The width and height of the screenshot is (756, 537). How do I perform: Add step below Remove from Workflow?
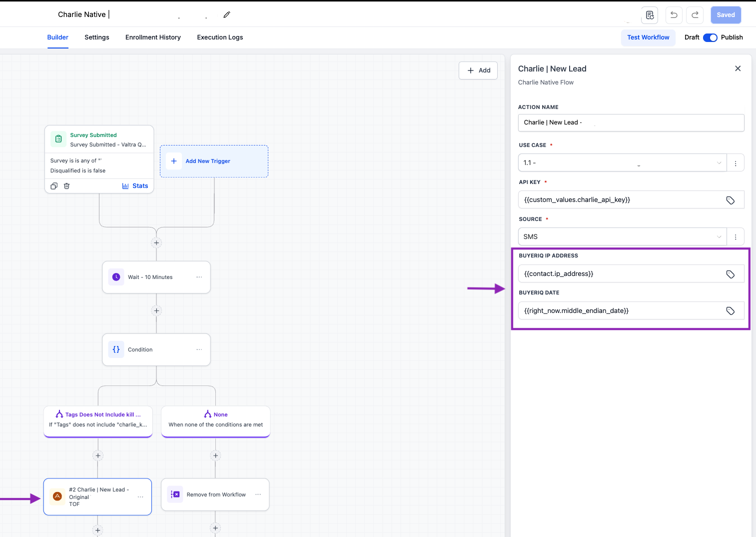coord(215,528)
